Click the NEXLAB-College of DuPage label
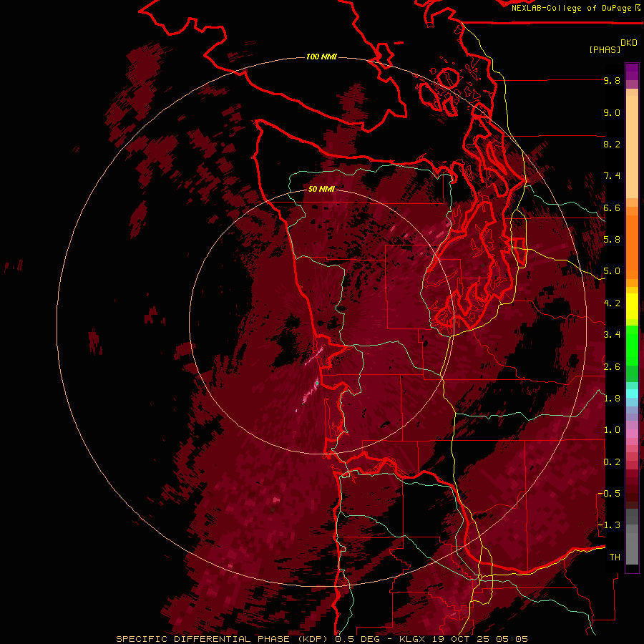The width and height of the screenshot is (644, 644). 571,8
